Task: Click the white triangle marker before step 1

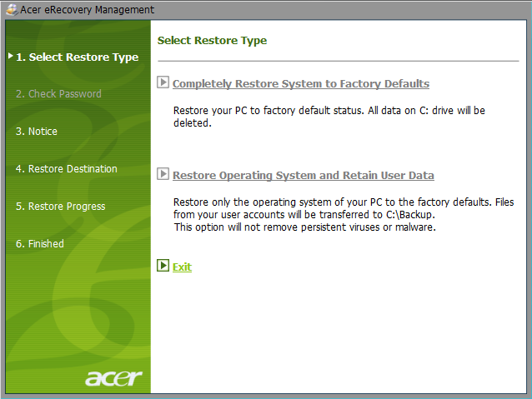Action: click(11, 56)
